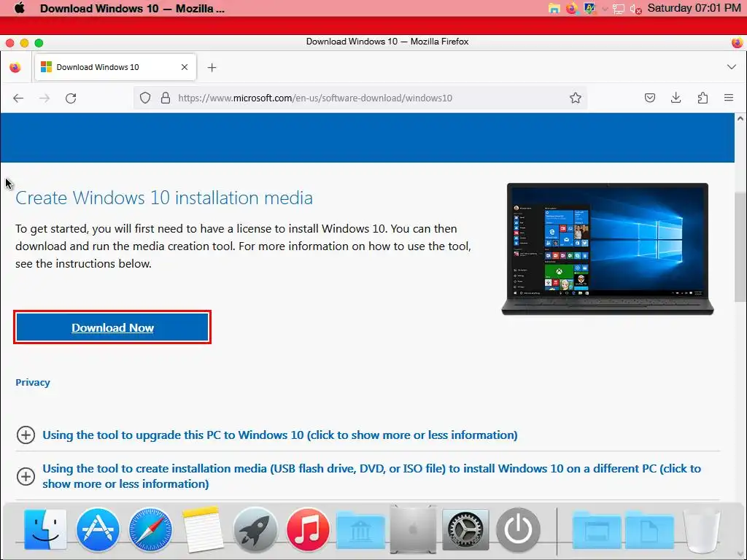Open 'Using the tool to create installation media' link

coord(371,476)
